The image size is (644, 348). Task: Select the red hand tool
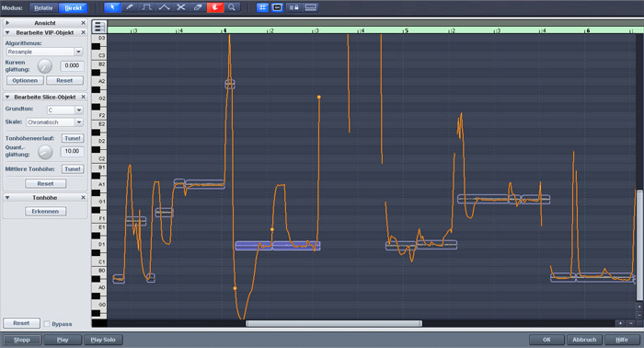[214, 7]
